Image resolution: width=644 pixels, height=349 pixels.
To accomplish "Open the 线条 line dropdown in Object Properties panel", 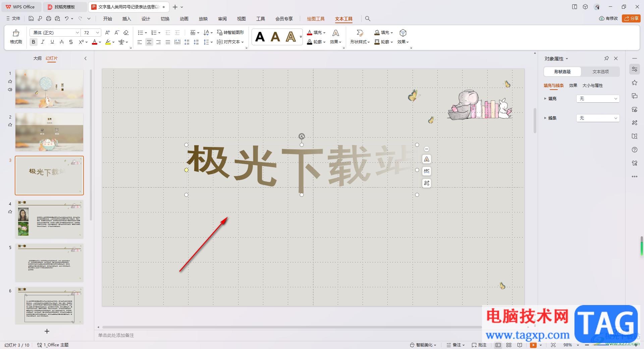I will [598, 118].
